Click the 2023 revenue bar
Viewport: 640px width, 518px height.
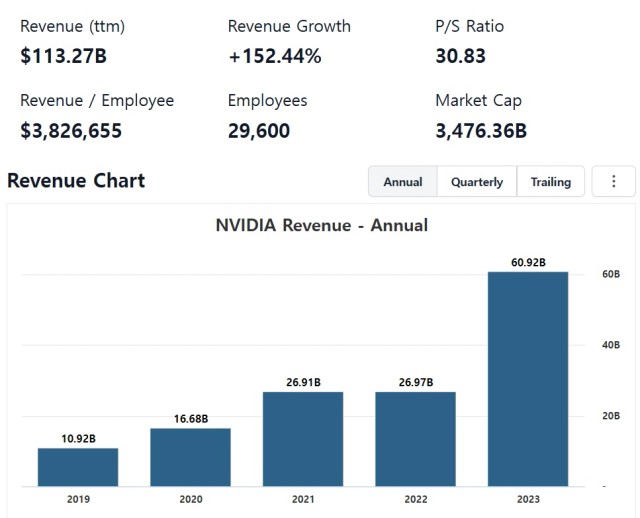[x=528, y=379]
